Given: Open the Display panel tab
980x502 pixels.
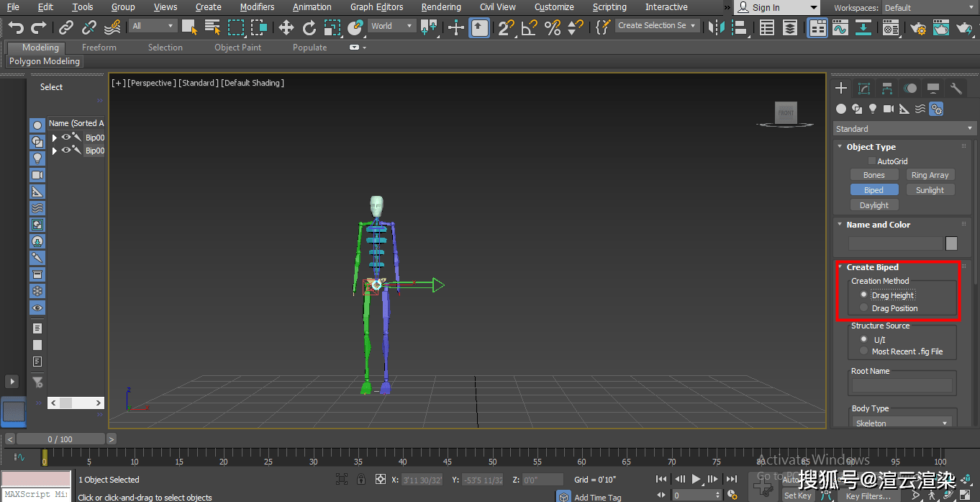Looking at the screenshot, I should pyautogui.click(x=933, y=89).
